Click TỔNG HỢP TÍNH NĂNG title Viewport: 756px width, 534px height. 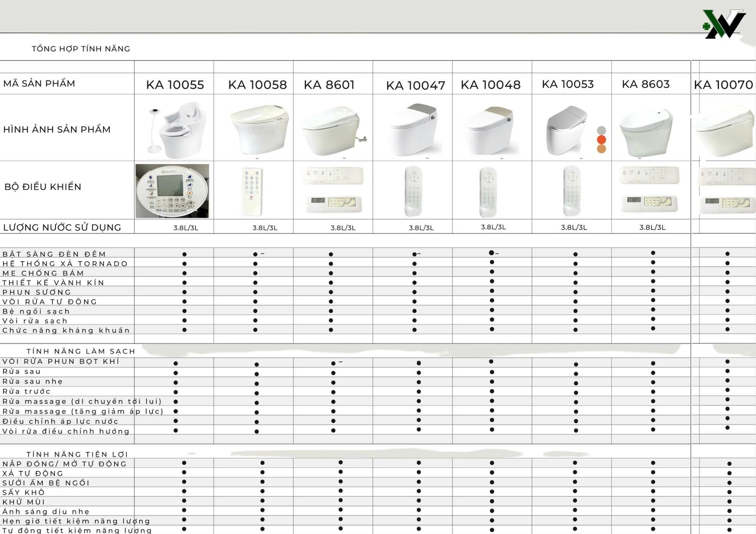(x=81, y=49)
